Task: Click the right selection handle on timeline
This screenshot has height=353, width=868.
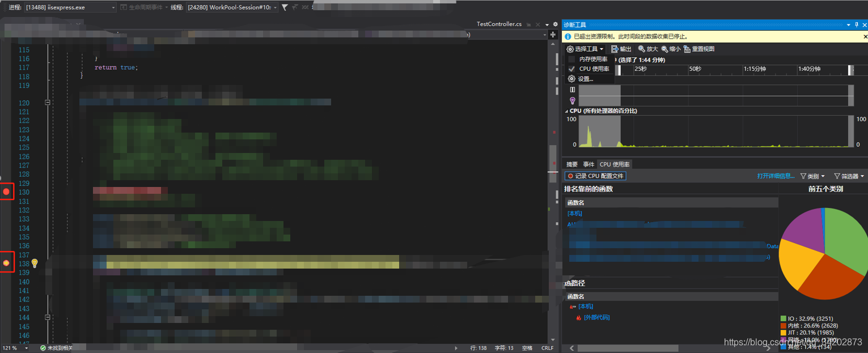Action: coord(850,70)
